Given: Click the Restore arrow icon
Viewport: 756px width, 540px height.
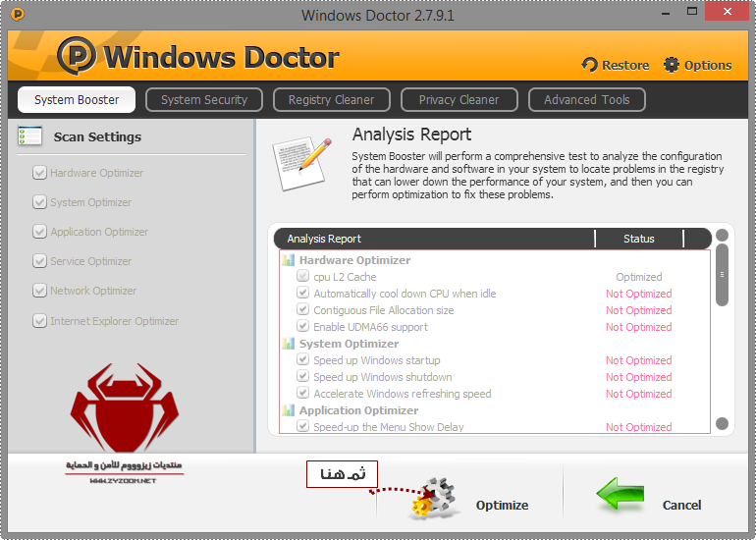Looking at the screenshot, I should [x=589, y=65].
